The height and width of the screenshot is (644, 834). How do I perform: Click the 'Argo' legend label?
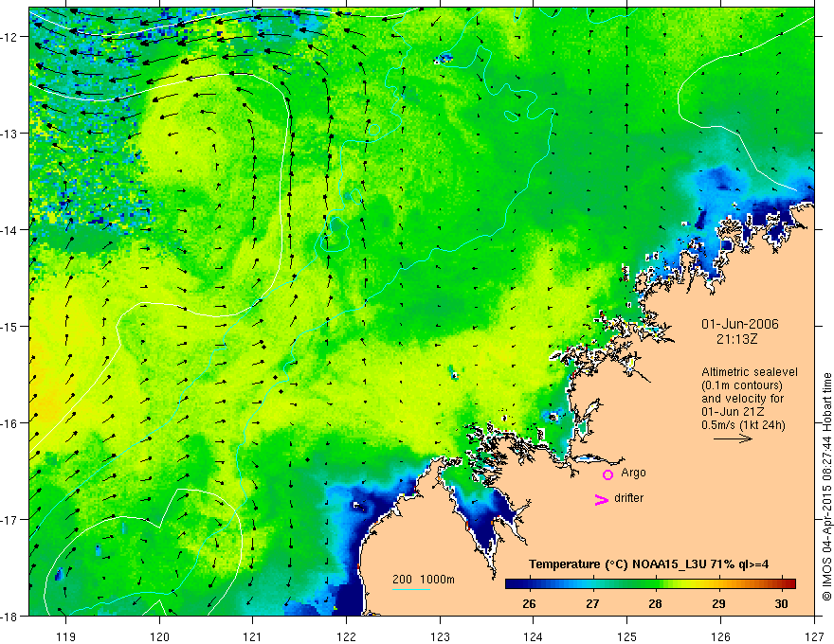633,473
